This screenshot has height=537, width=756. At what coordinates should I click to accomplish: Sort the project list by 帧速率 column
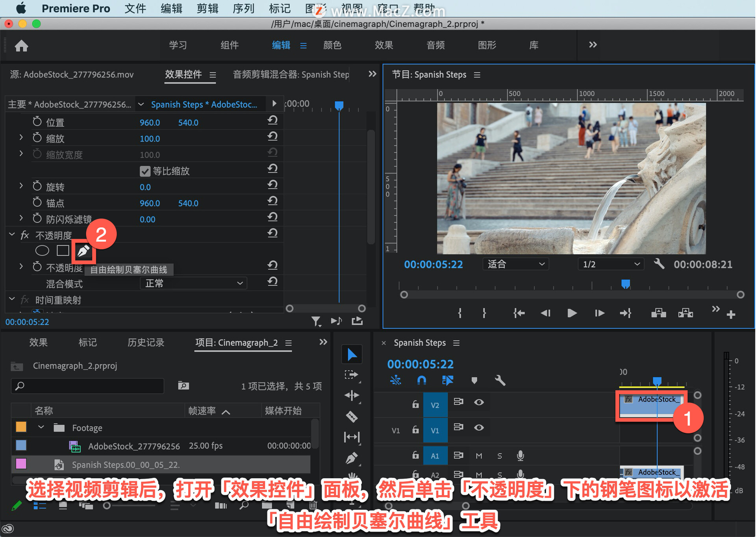click(202, 411)
